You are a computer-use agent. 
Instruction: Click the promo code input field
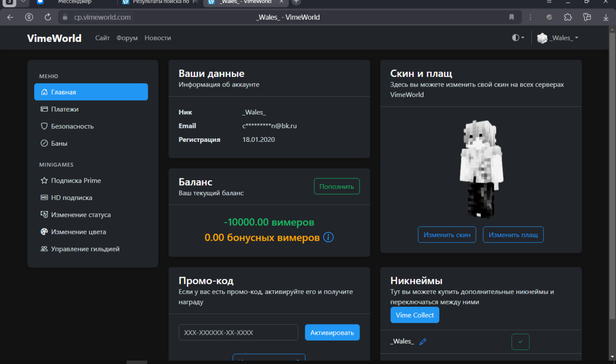238,332
